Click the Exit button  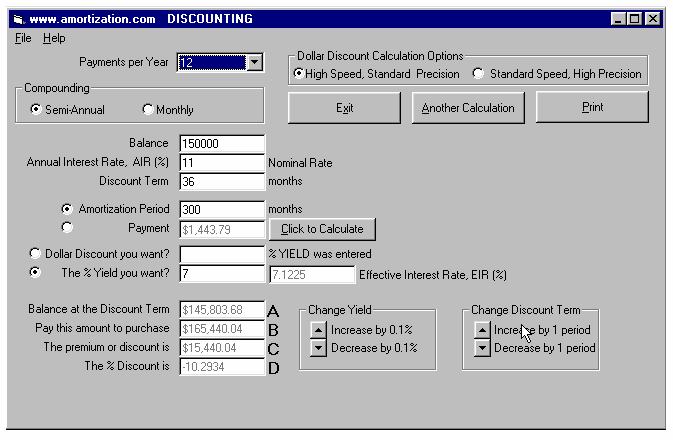pyautogui.click(x=344, y=108)
